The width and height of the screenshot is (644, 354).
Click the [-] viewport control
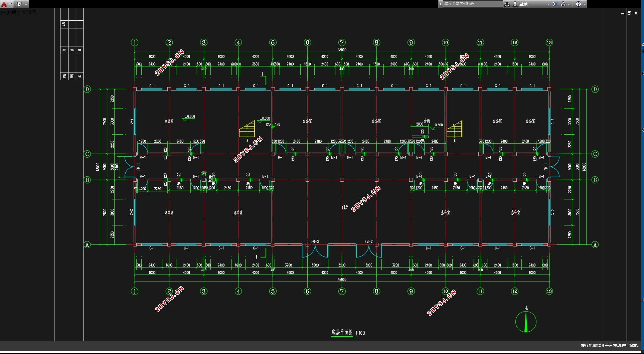pyautogui.click(x=3, y=12)
